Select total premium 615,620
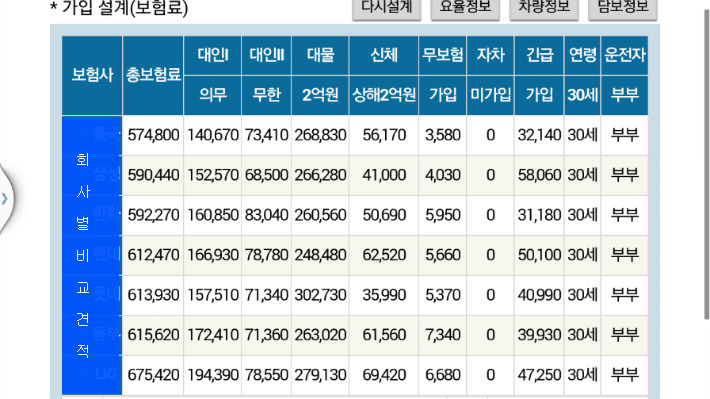710x399 pixels. tap(153, 335)
